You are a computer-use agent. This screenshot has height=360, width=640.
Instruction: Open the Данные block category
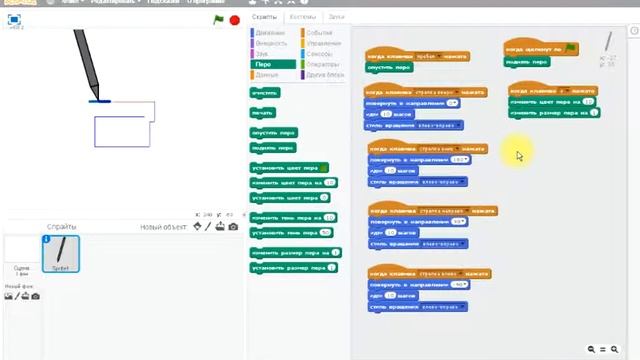coord(267,75)
